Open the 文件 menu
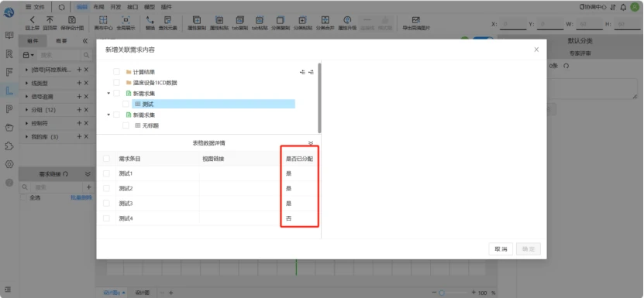The width and height of the screenshot is (644, 298). [x=35, y=7]
